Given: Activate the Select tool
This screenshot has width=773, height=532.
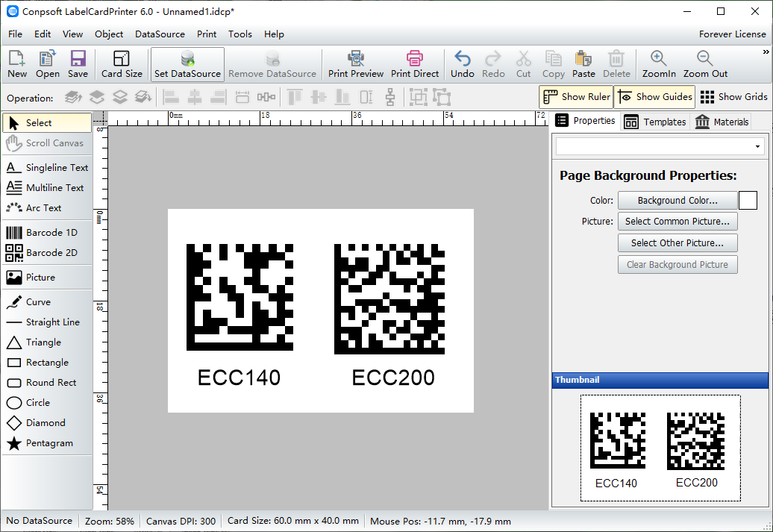Looking at the screenshot, I should point(47,123).
